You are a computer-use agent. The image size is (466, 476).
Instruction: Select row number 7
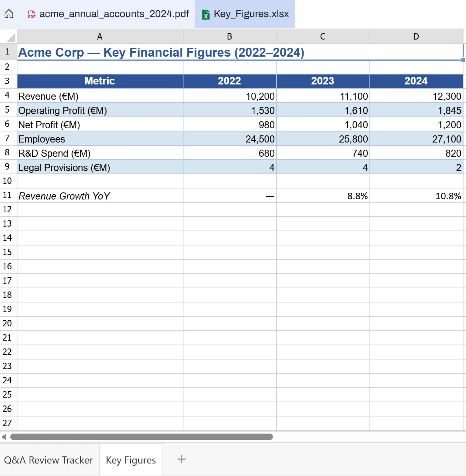(x=7, y=139)
